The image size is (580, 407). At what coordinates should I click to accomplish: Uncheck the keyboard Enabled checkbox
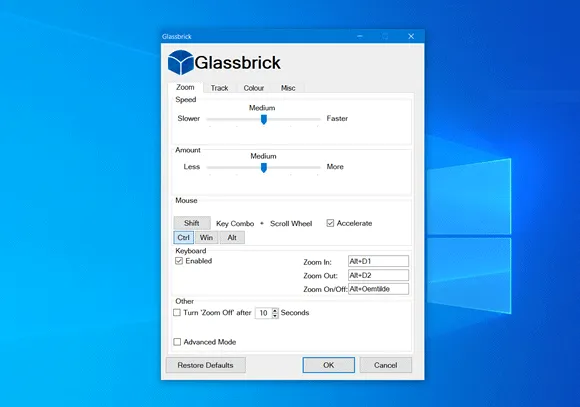point(179,261)
